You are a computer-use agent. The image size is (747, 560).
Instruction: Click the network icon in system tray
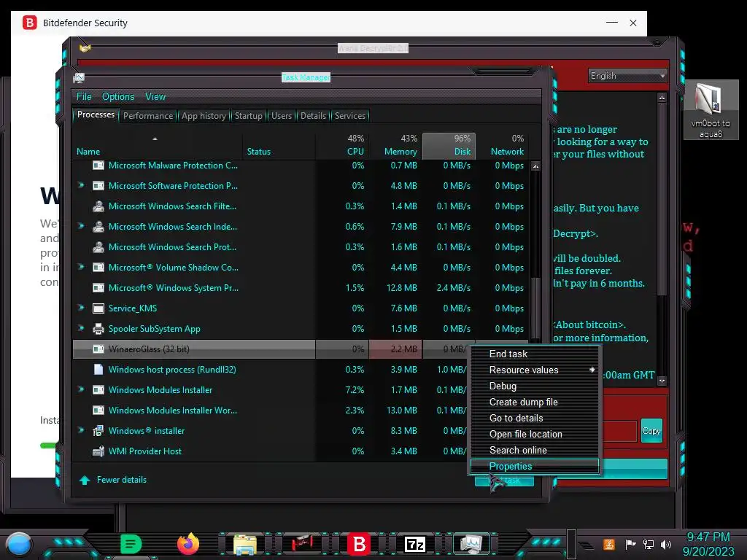(649, 544)
